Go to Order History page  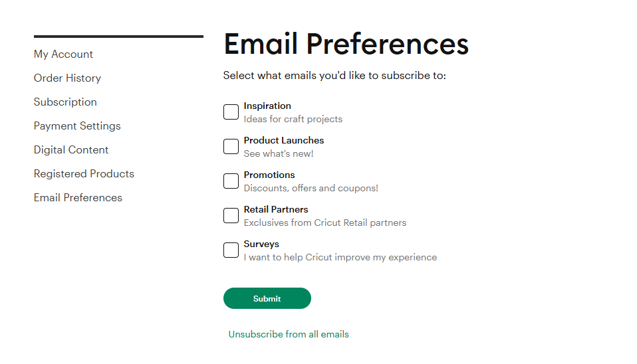[x=67, y=78]
